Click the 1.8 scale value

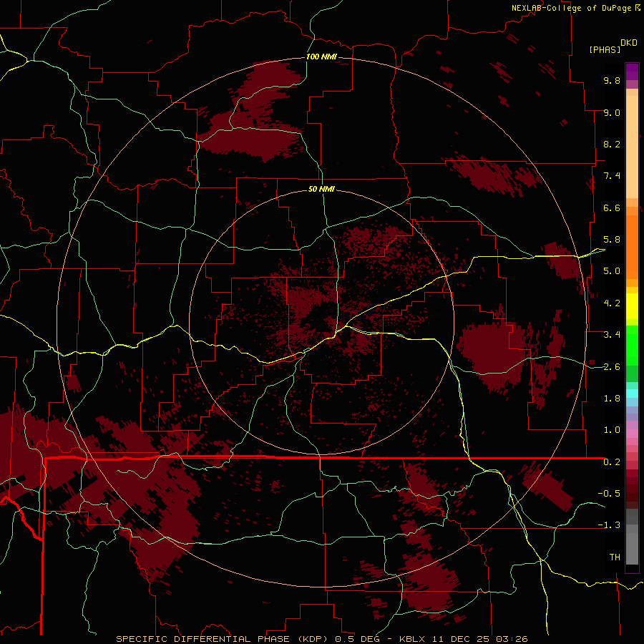[x=612, y=399]
